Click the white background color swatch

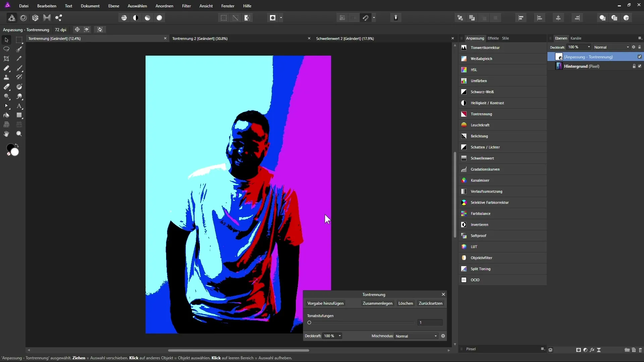15,152
